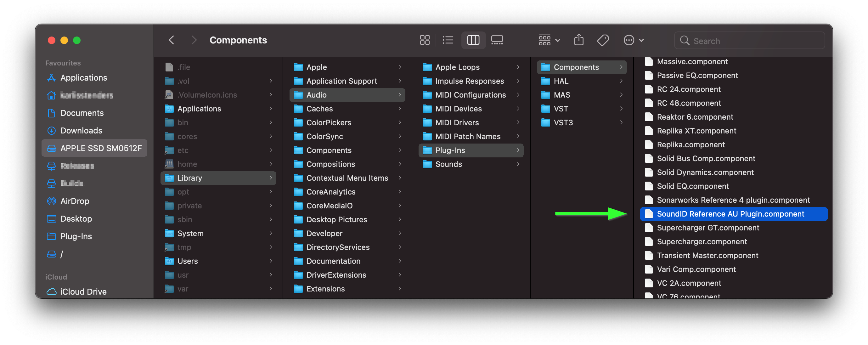Select the Applications folder in first column

click(x=218, y=109)
